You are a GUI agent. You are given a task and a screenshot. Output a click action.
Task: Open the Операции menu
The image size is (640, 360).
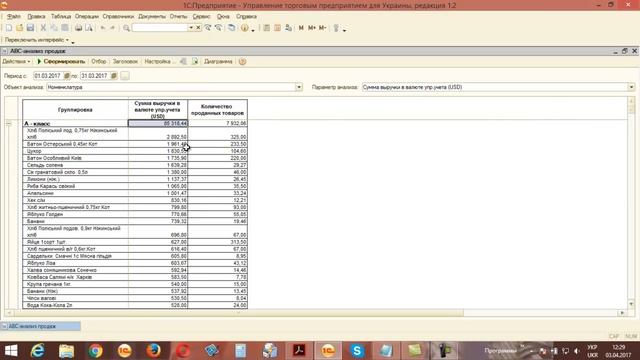pyautogui.click(x=87, y=16)
